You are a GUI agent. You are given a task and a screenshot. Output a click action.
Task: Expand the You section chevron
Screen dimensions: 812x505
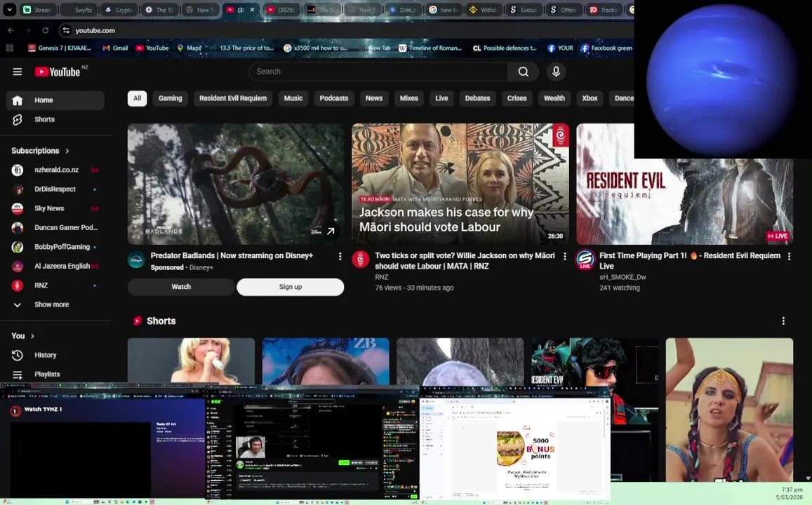(32, 337)
